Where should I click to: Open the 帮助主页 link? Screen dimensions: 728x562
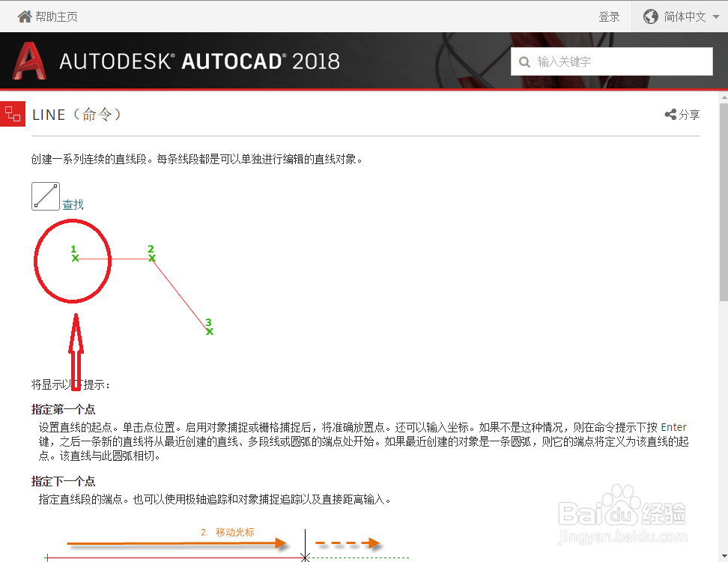tap(57, 16)
